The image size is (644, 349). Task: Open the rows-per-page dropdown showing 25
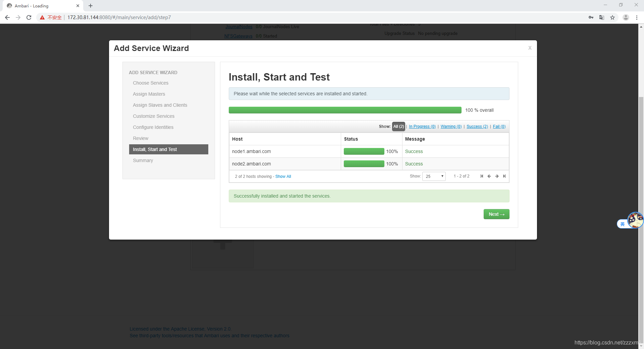click(x=434, y=176)
